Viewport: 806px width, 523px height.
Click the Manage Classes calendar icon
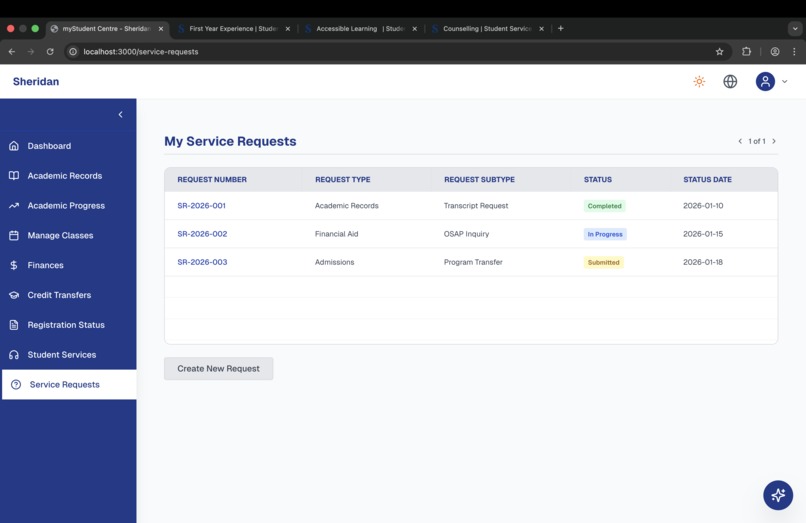click(14, 236)
